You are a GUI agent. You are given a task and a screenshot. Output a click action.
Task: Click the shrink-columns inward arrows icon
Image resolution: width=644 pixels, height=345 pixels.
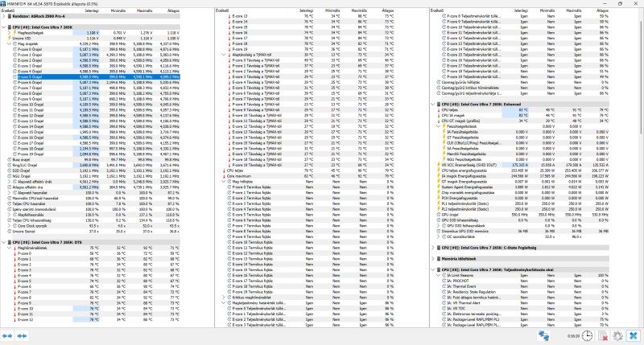22,336
